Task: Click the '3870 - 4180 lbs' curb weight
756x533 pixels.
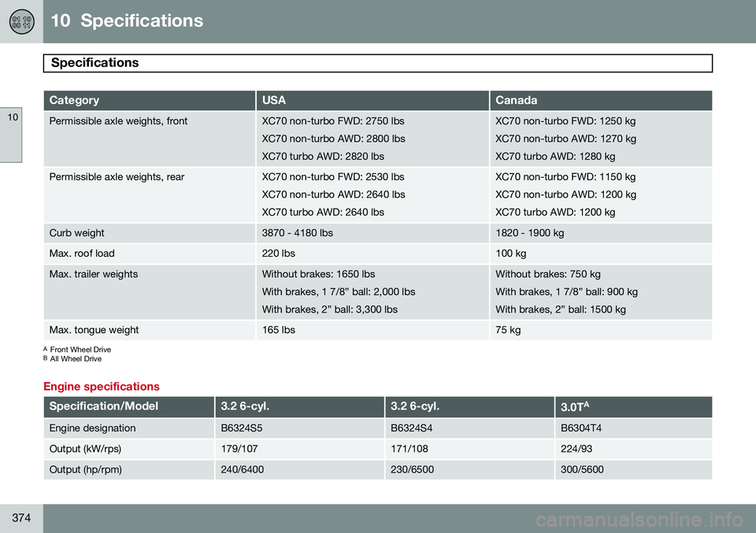Action: click(298, 233)
